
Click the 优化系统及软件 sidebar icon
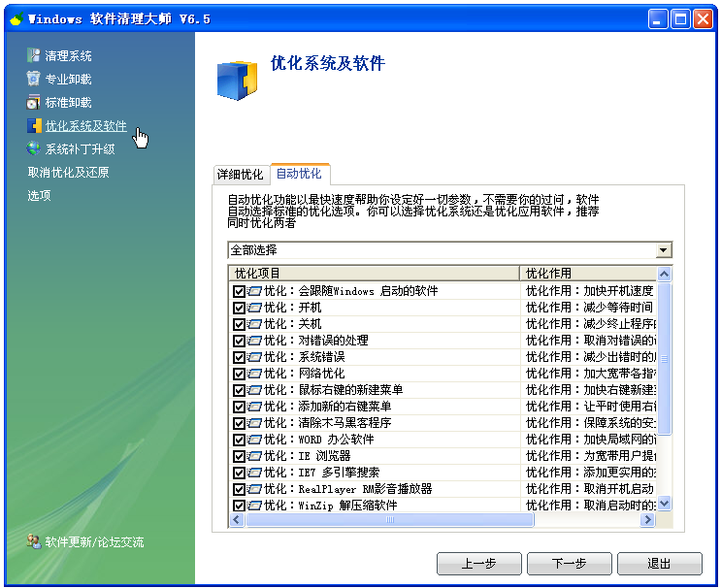tap(34, 125)
